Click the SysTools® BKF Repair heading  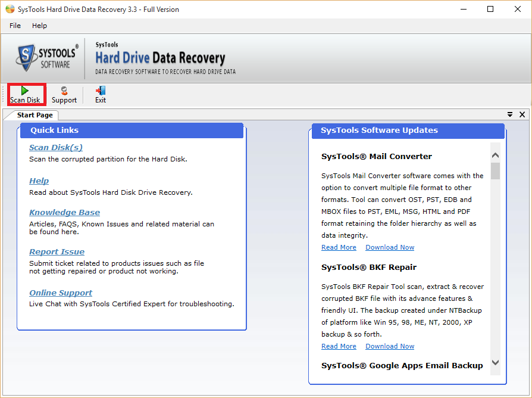click(368, 268)
